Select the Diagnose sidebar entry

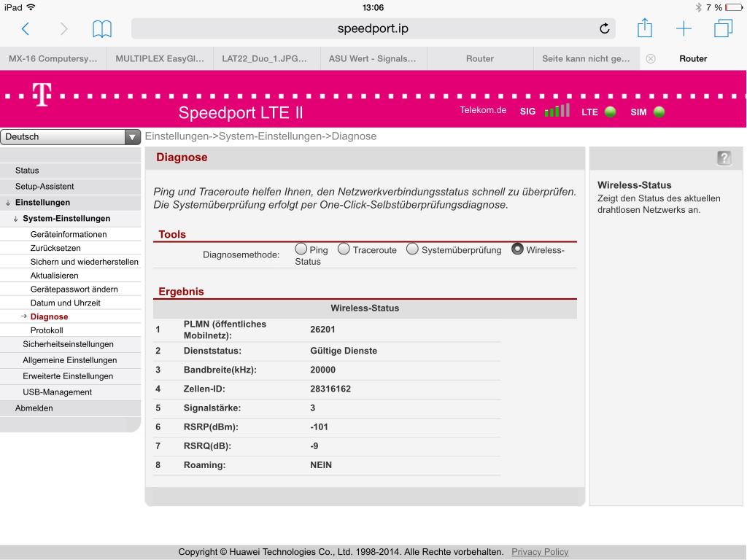click(71, 316)
